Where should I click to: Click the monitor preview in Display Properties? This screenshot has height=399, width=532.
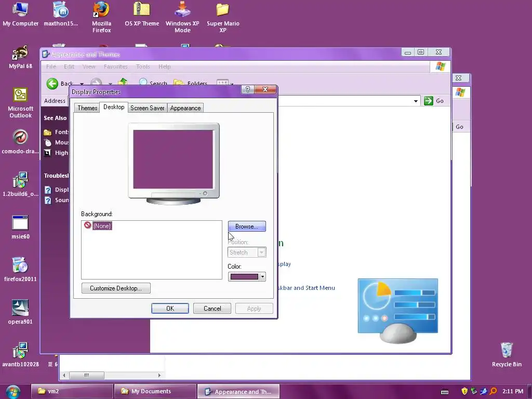click(174, 164)
